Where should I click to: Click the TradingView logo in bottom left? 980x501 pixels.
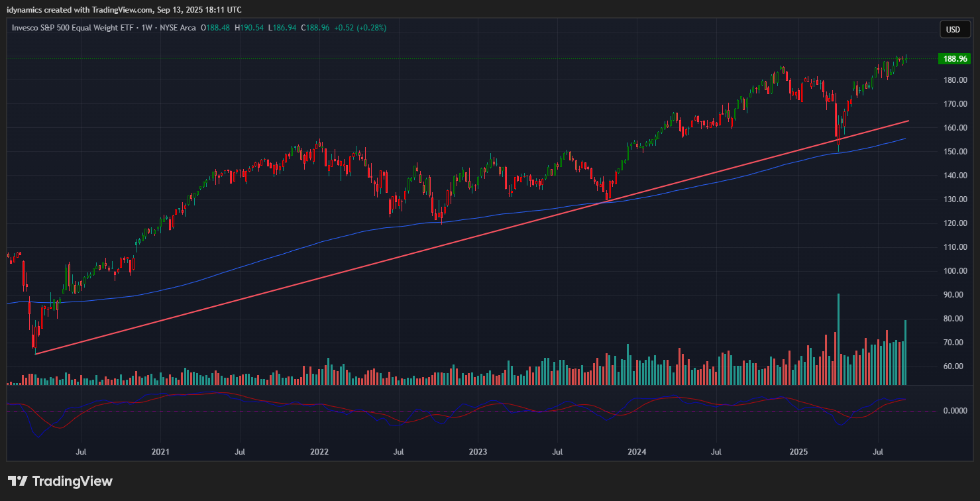click(60, 481)
